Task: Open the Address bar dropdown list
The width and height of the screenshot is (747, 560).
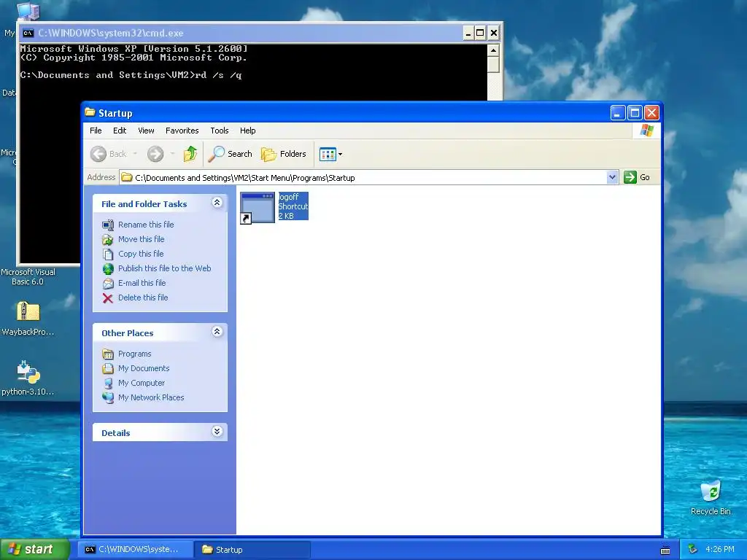Action: click(x=612, y=178)
